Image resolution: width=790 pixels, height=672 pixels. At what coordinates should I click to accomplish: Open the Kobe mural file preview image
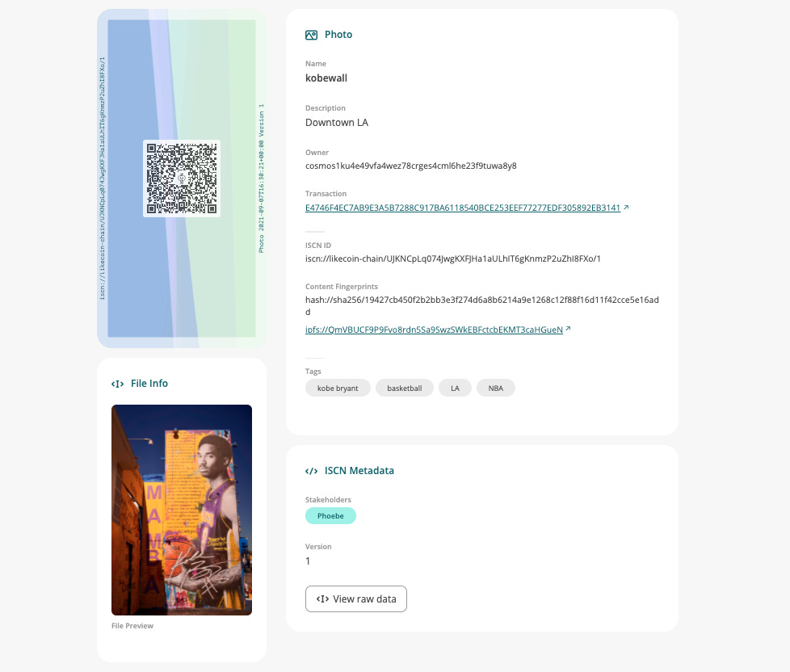click(182, 510)
